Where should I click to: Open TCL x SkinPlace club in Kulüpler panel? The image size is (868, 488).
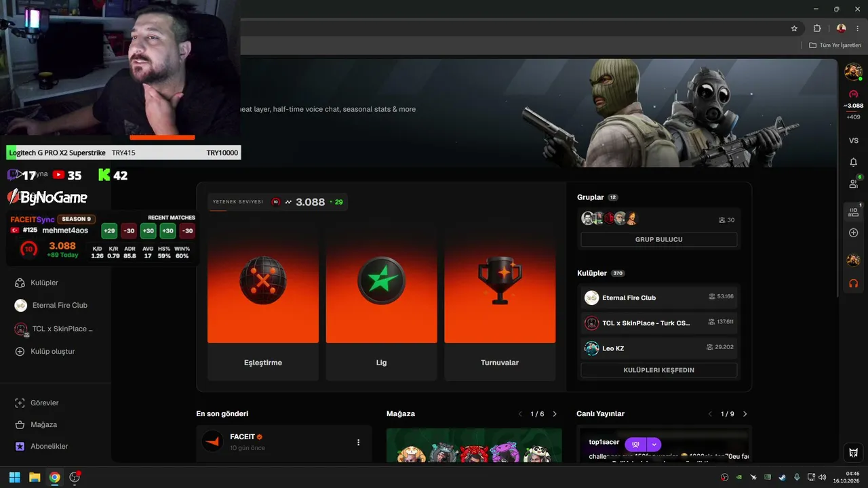(x=658, y=323)
